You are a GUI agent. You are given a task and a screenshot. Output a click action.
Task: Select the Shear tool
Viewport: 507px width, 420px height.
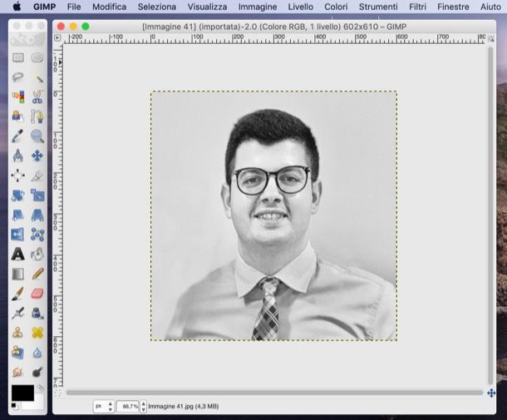pos(18,215)
